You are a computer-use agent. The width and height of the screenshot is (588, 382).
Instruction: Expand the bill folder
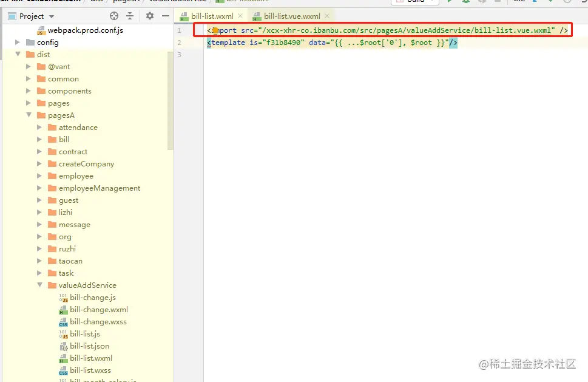click(39, 139)
